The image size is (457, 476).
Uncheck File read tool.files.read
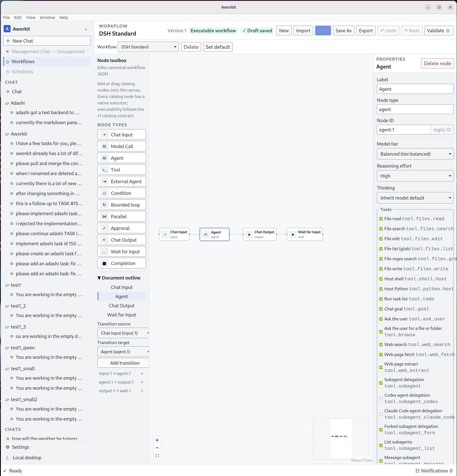pyautogui.click(x=381, y=219)
